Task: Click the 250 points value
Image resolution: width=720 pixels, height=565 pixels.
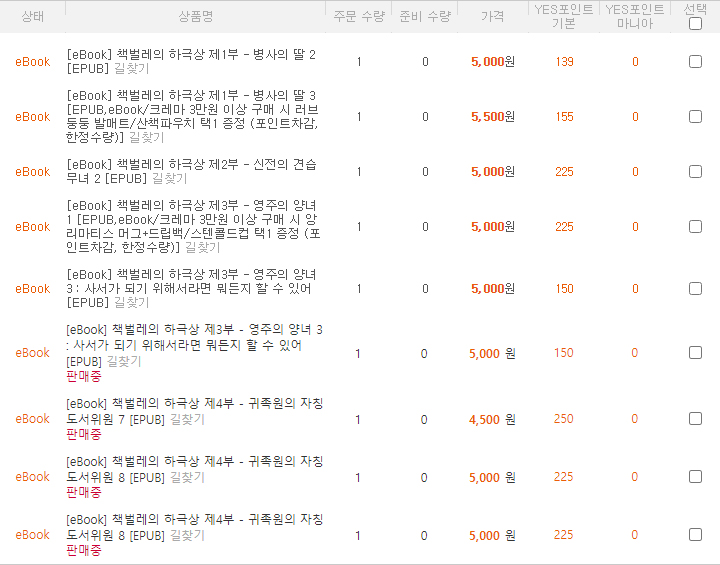Action: [563, 419]
